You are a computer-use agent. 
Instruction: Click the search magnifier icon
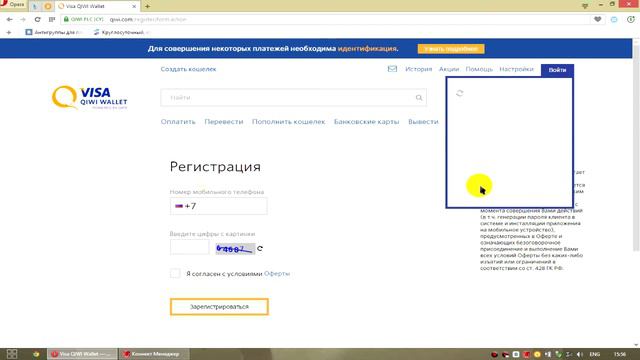[x=419, y=98]
